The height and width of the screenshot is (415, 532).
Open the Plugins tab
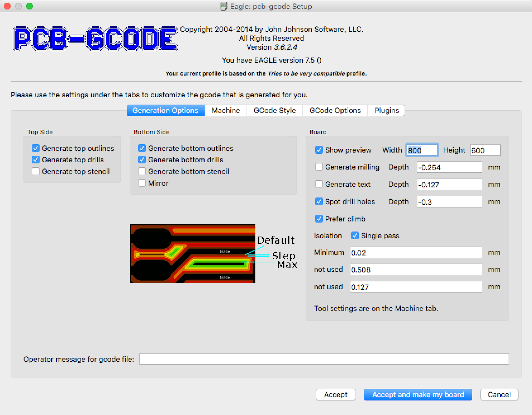[386, 110]
